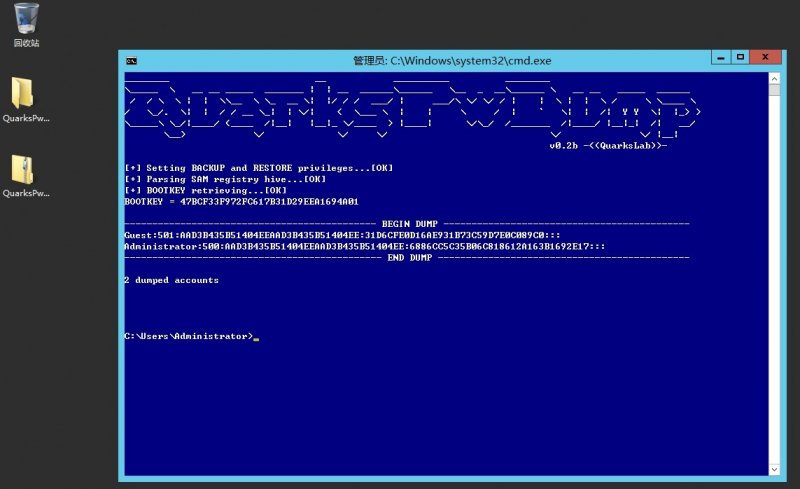Click the "Setting BACKUP and RESTORE privileges" line
The width and height of the screenshot is (800, 489).
259,168
